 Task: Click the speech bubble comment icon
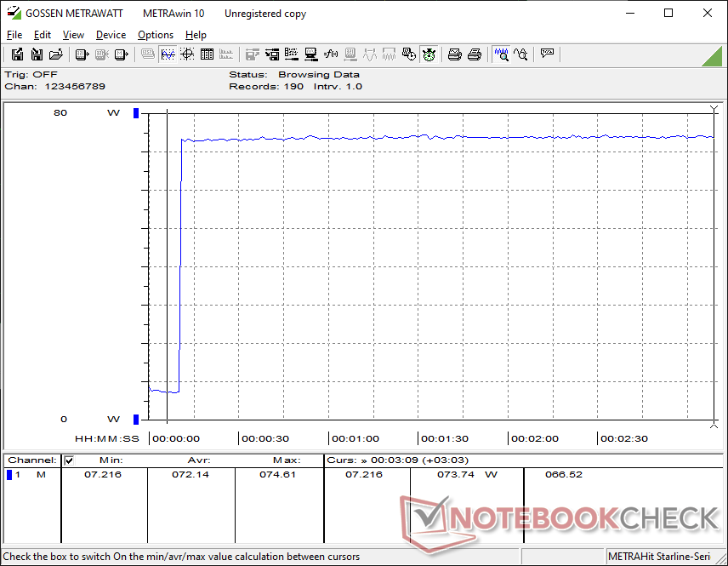(x=547, y=54)
